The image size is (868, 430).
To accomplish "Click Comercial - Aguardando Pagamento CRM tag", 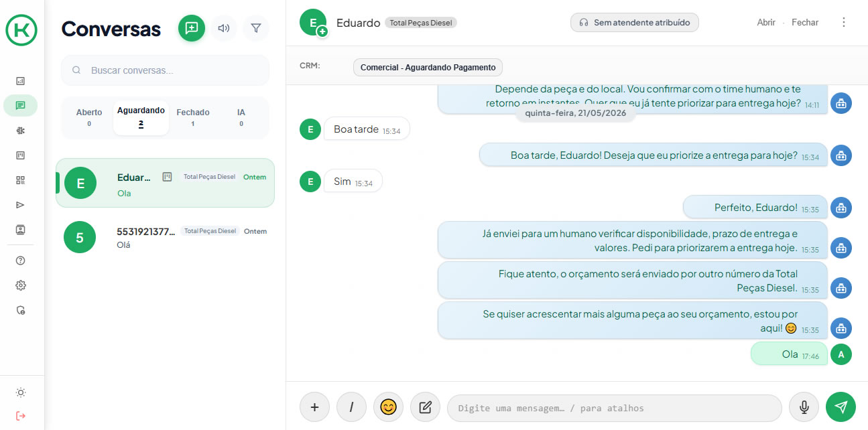I will [x=428, y=68].
